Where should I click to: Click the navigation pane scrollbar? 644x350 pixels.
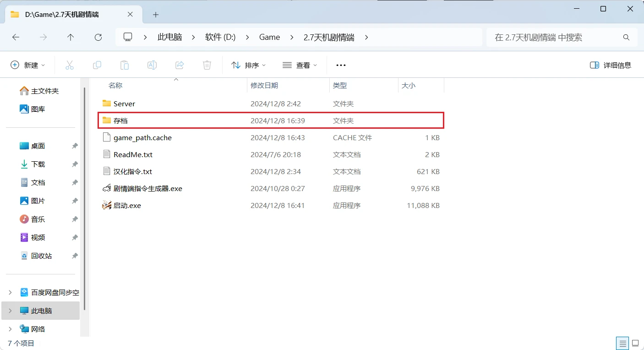84,200
